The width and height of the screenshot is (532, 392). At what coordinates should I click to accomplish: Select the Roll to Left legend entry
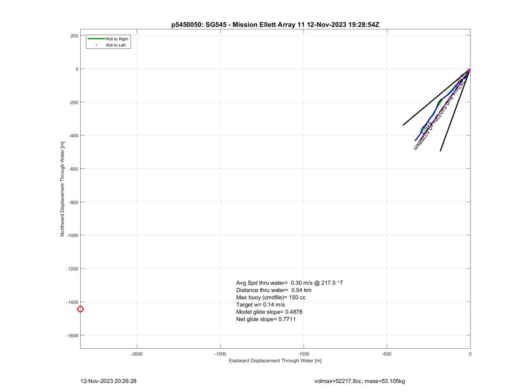tap(109, 45)
